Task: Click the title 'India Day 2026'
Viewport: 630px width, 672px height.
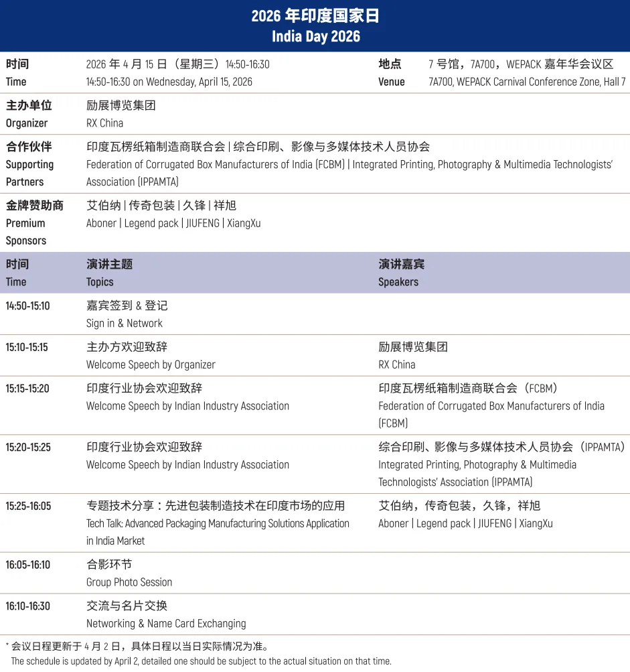Action: pyautogui.click(x=315, y=36)
